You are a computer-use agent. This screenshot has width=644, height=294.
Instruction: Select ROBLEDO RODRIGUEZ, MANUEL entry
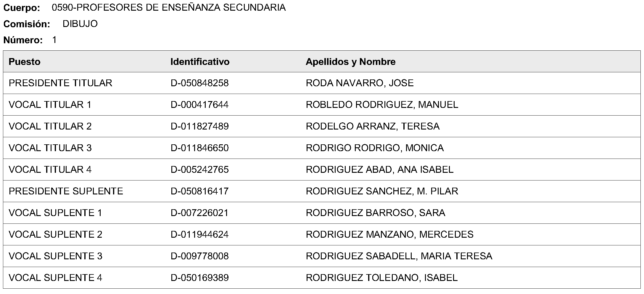click(382, 105)
